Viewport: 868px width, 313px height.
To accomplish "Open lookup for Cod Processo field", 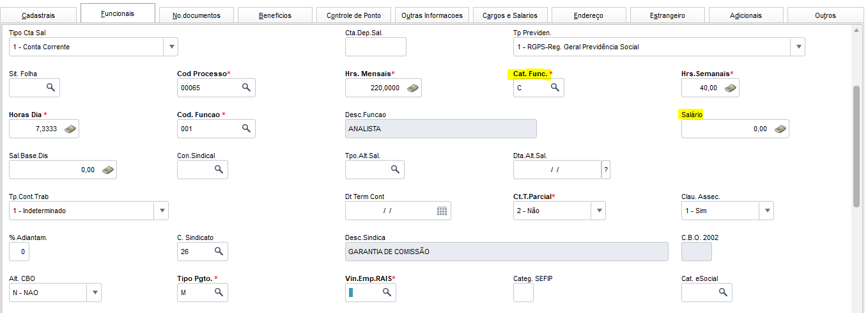I will (x=246, y=88).
